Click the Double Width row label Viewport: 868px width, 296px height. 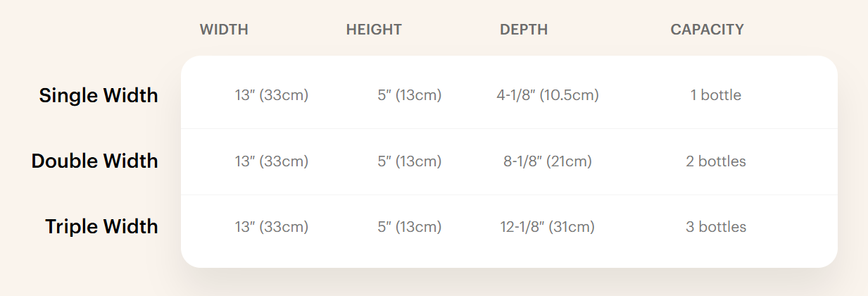coord(94,161)
